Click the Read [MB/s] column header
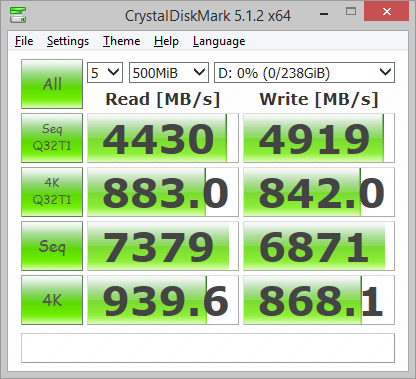 coord(163,99)
